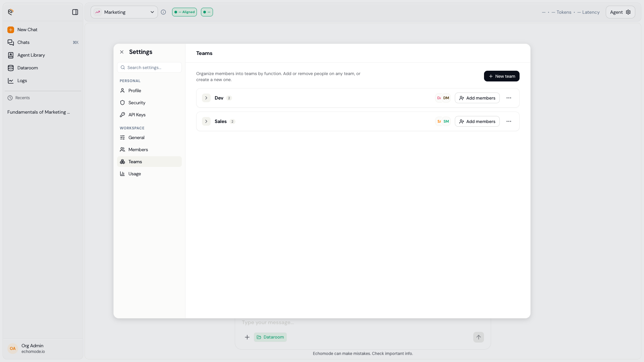Click the DM member avatar on Dev
Viewport: 644px width, 362px height.
pyautogui.click(x=446, y=98)
